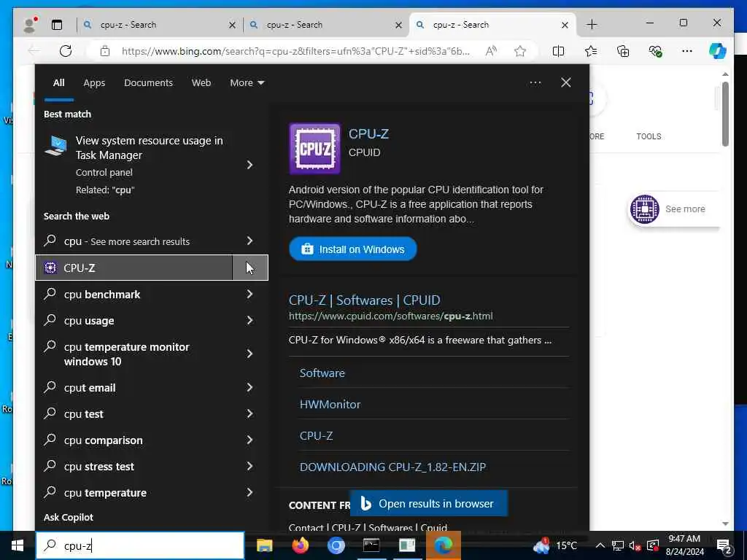747x560 pixels.
Task: Expand the cpu test suggestion arrow
Action: [x=249, y=414]
